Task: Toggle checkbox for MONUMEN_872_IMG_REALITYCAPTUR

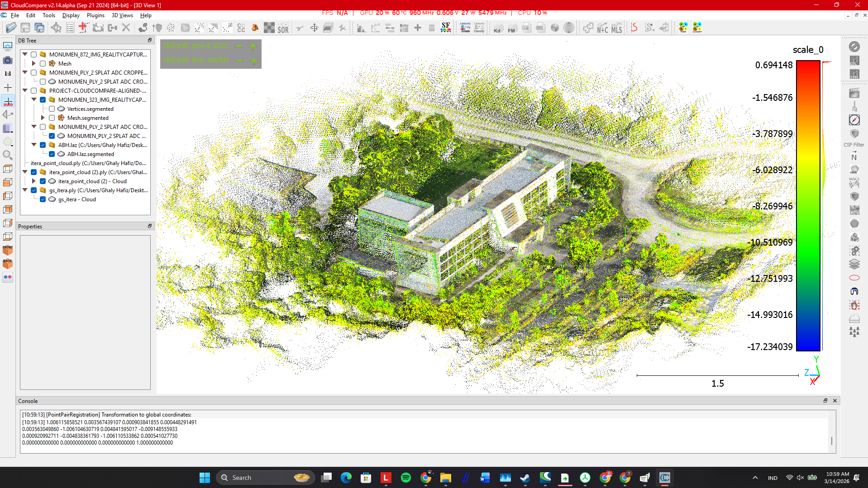Action: [34, 55]
